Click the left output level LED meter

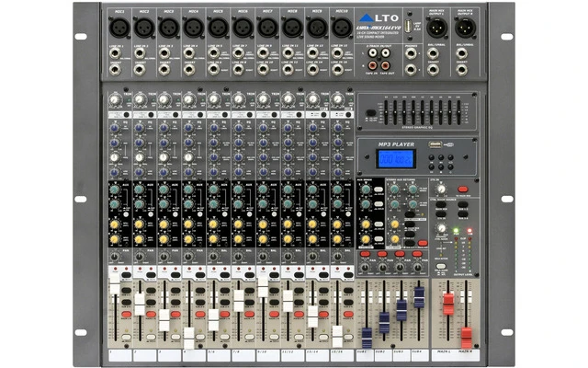coord(456,254)
